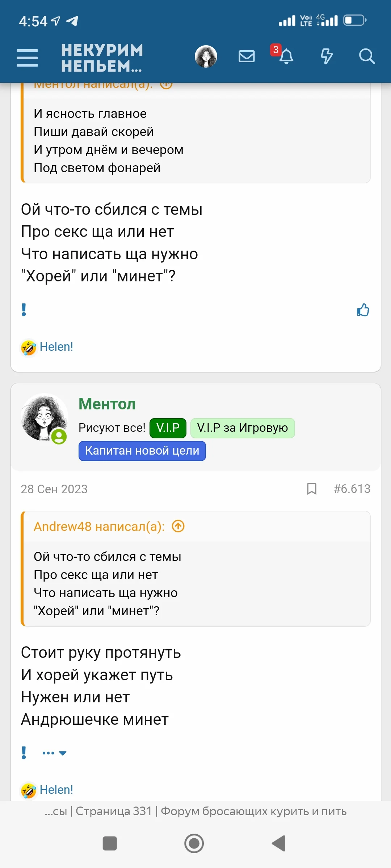Open What's New via the lightning icon
Viewport: 391px width, 868px height.
point(327,56)
